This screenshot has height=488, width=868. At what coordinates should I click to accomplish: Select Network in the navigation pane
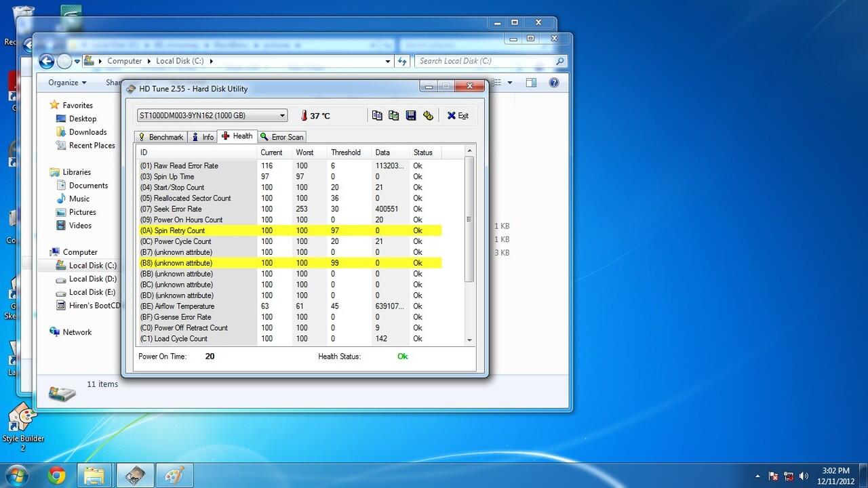(77, 332)
